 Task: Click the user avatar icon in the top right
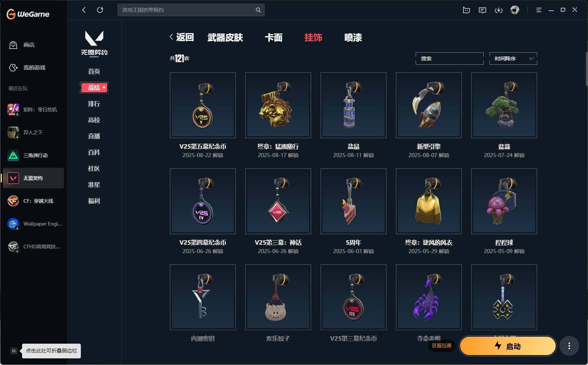(515, 10)
